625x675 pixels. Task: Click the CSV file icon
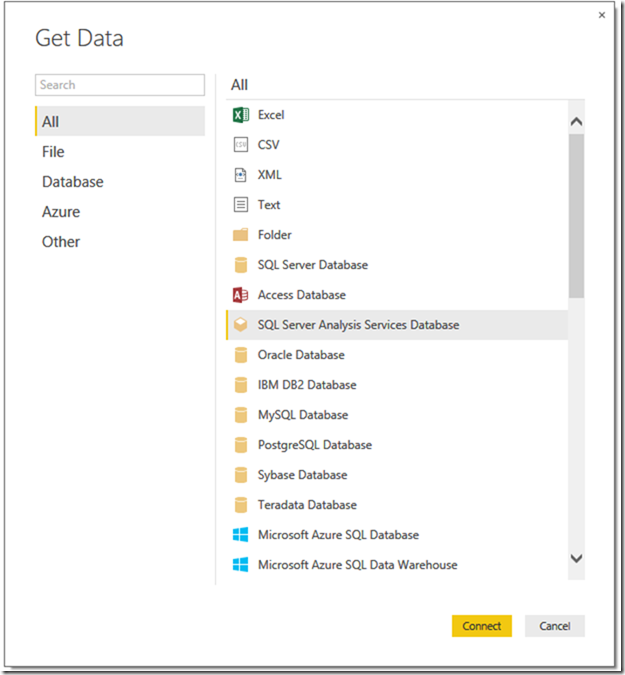(x=241, y=145)
